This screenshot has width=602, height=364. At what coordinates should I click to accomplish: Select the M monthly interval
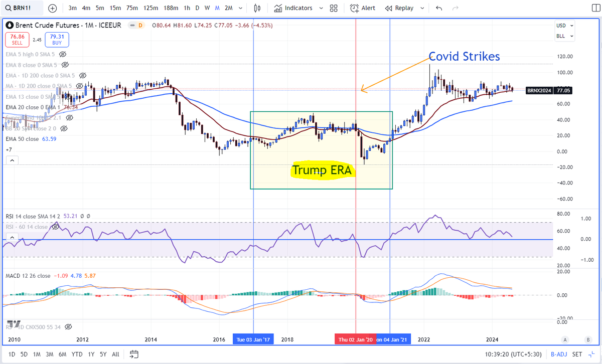pos(217,8)
